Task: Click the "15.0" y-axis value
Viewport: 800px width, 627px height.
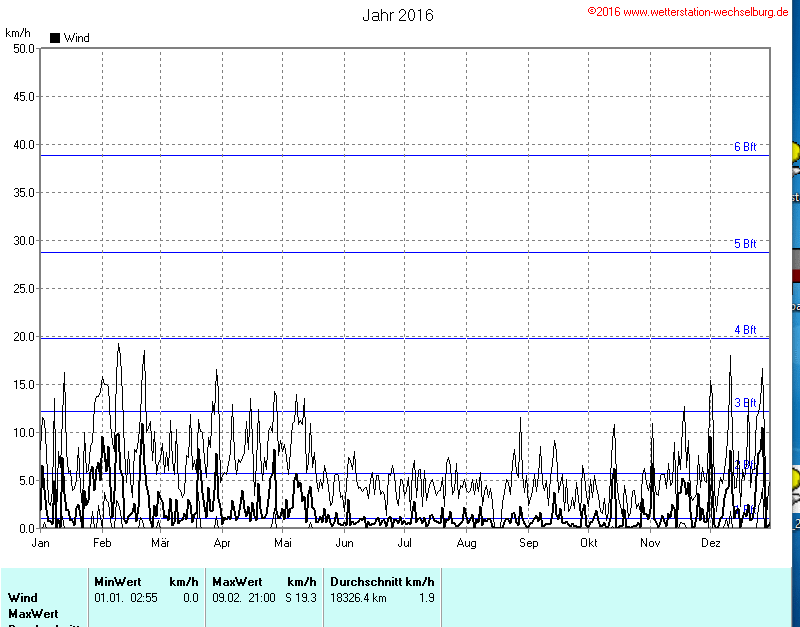Action: coord(24,385)
